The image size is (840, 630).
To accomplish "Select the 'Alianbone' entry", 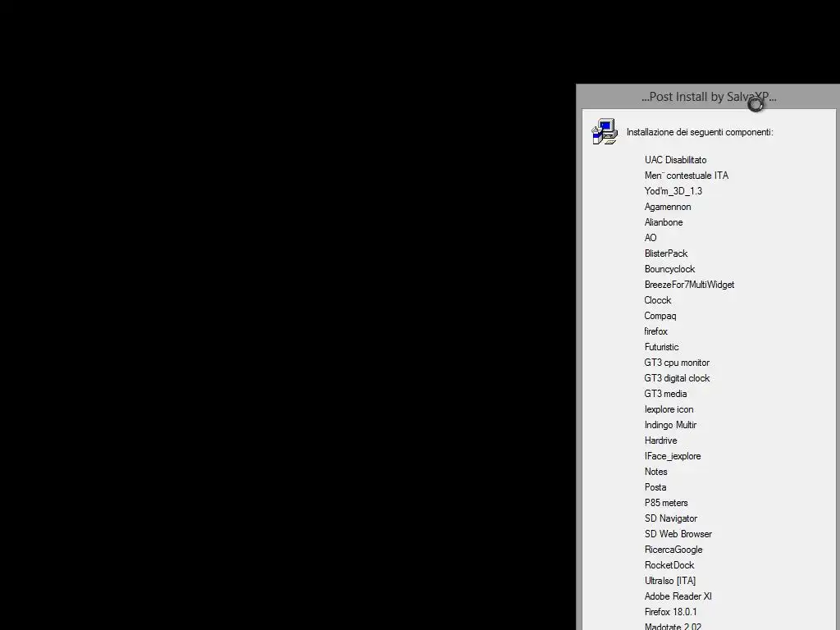I will [x=664, y=222].
